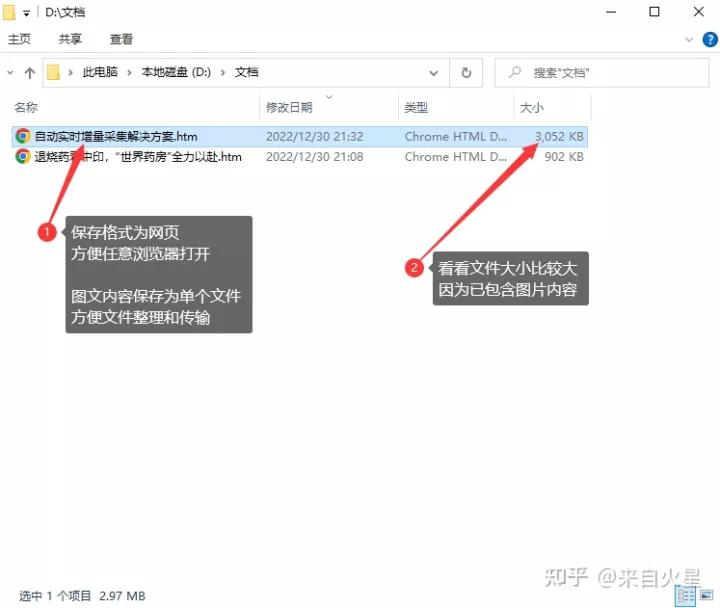Click 本地磁盘 (D:) in the address path

[x=176, y=72]
